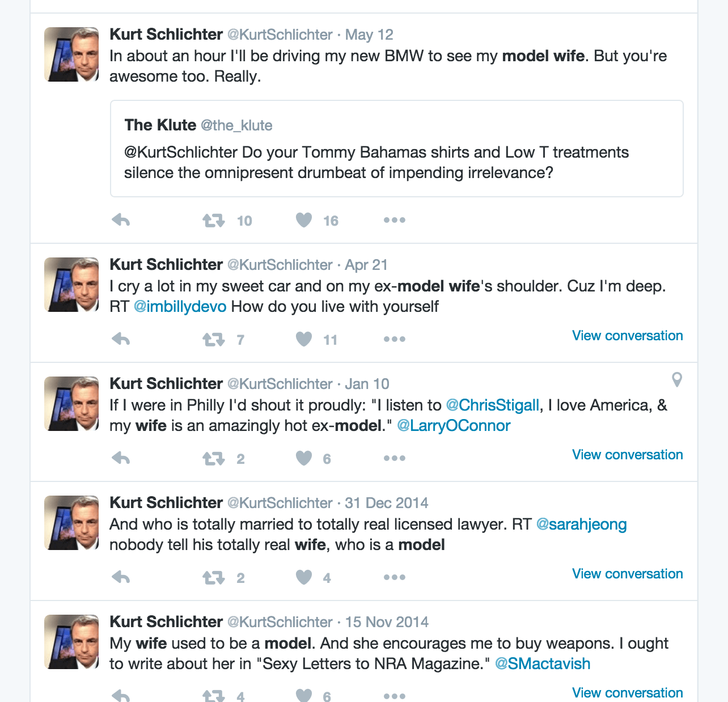Click the location pin on the Jan 10 tweet
The height and width of the screenshot is (702, 728).
tap(676, 380)
